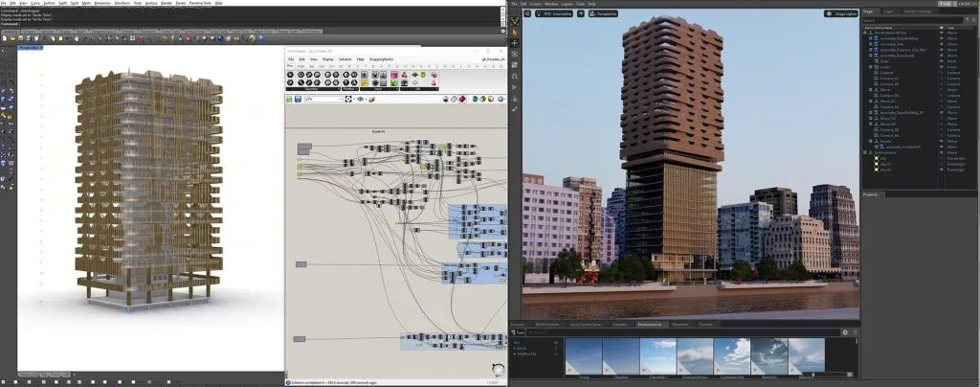Open the Surface menu in Rhino
This screenshot has width=980, height=387.
(49, 3)
